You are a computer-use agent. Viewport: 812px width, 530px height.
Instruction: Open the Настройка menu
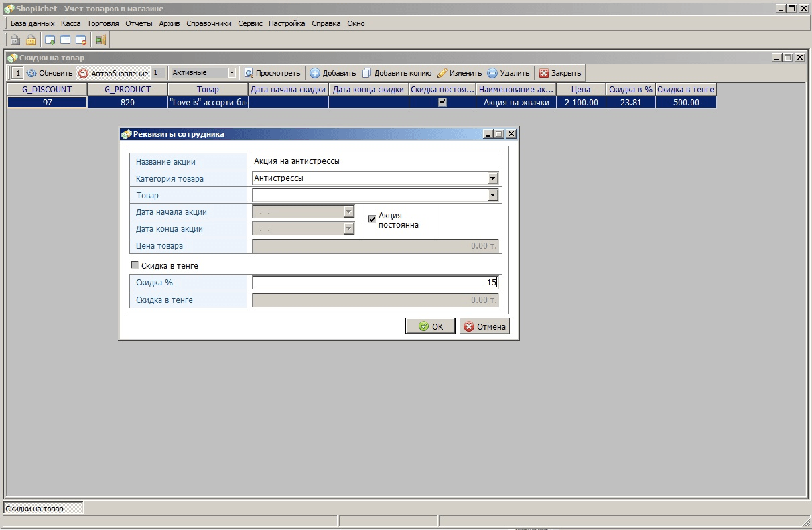287,23
